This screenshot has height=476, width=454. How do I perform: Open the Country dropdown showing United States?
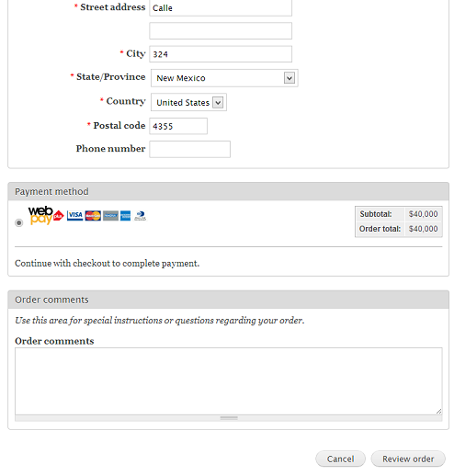pyautogui.click(x=188, y=102)
